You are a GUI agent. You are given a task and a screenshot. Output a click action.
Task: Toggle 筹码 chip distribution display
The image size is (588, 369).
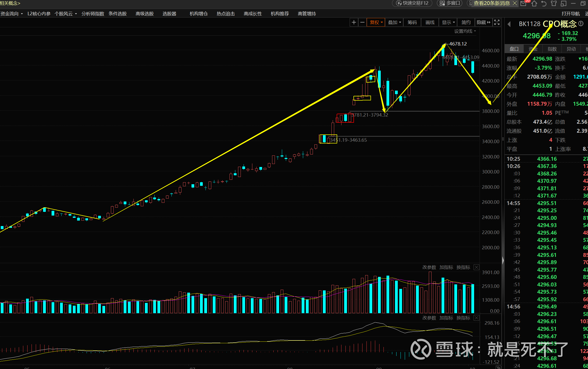(x=412, y=23)
